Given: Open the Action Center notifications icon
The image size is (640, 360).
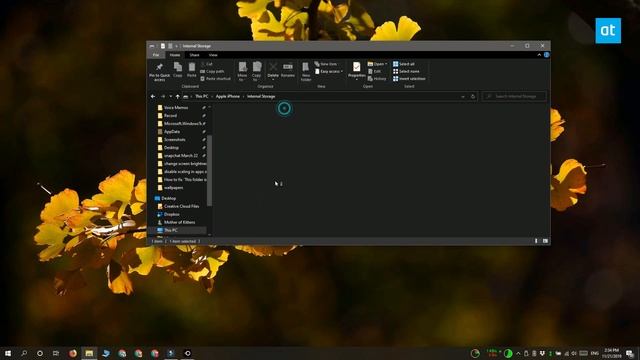Looking at the screenshot, I should pos(630,353).
